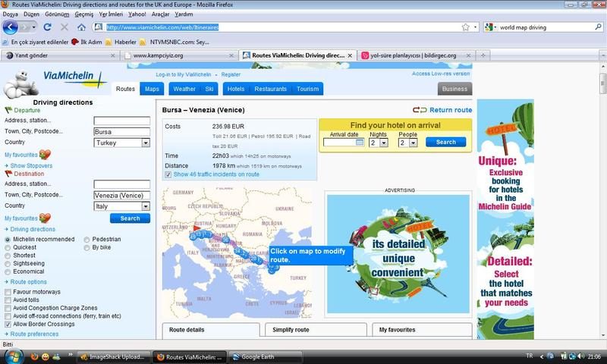Viewport: 607px width, 364px height.
Task: Click the Register link
Action: pyautogui.click(x=231, y=74)
